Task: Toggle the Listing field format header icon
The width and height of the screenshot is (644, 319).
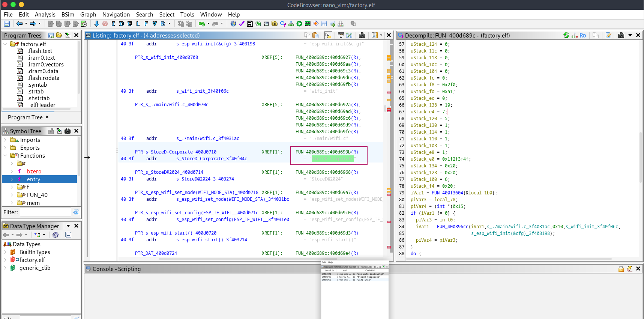Action: coord(341,35)
